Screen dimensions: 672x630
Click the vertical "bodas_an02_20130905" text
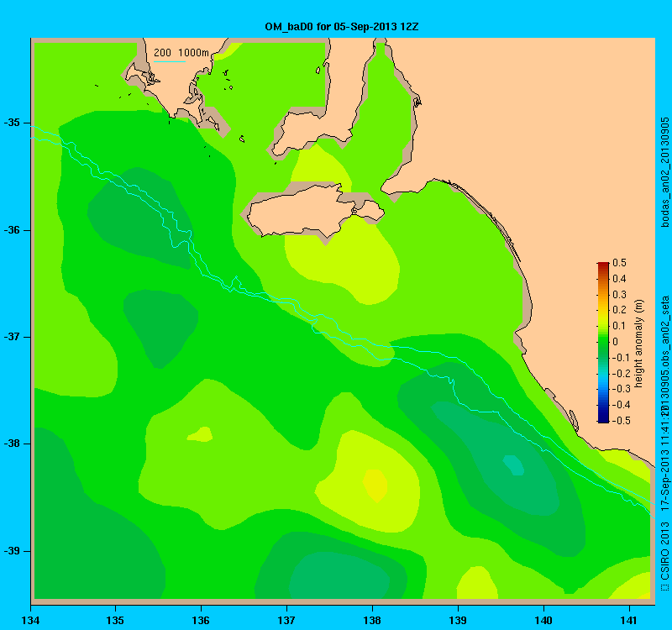[x=664, y=173]
